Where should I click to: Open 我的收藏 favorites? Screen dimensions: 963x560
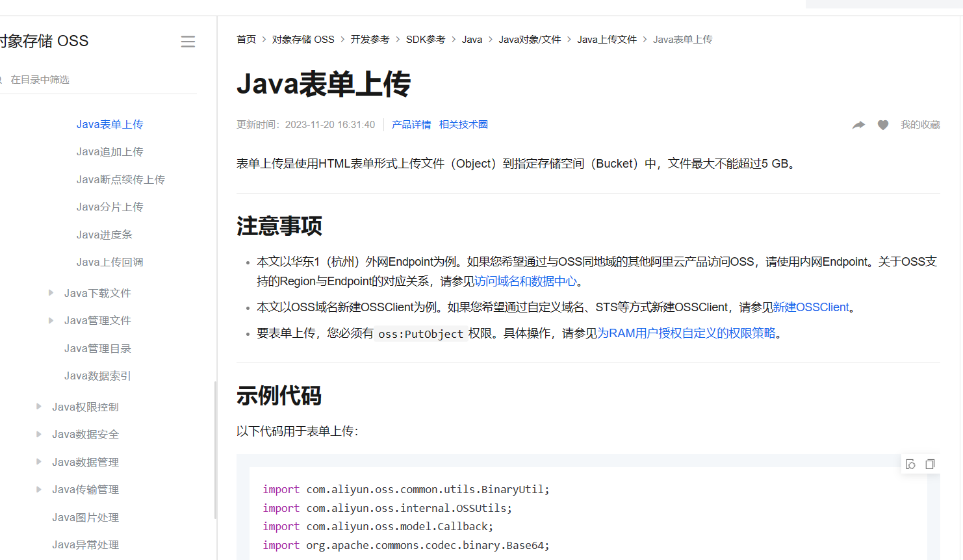pos(920,125)
